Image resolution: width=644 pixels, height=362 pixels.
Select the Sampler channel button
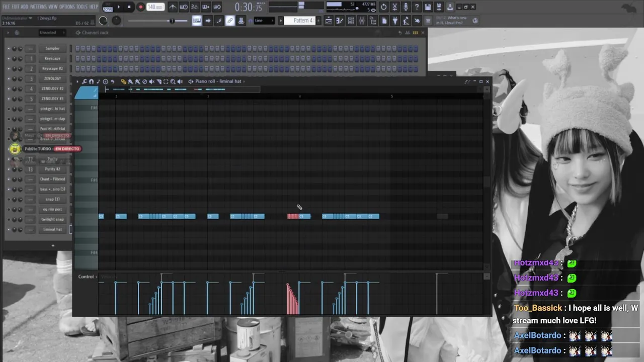coord(52,48)
